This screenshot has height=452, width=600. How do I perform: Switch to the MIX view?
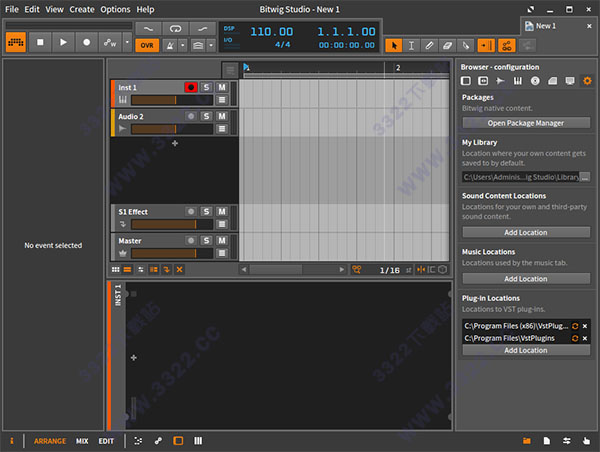(x=82, y=441)
